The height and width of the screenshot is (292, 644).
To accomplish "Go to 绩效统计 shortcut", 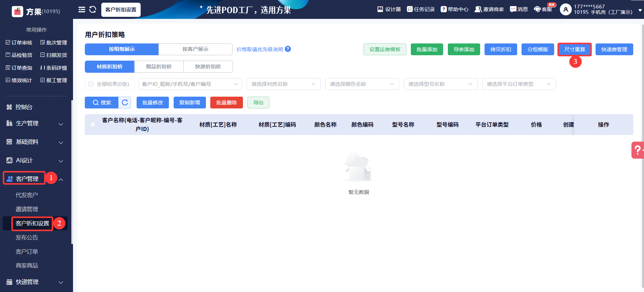I will [19, 80].
